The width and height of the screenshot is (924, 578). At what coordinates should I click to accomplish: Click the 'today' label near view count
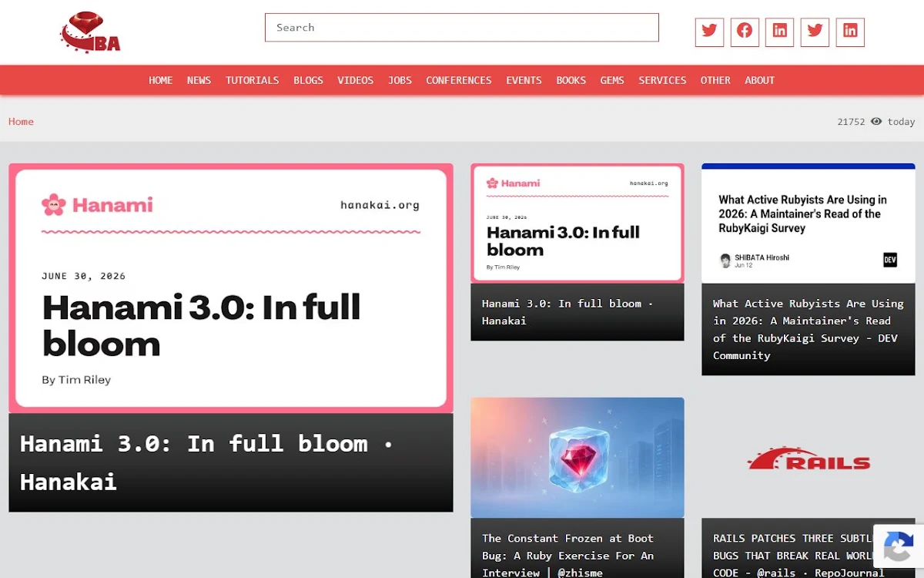(901, 122)
